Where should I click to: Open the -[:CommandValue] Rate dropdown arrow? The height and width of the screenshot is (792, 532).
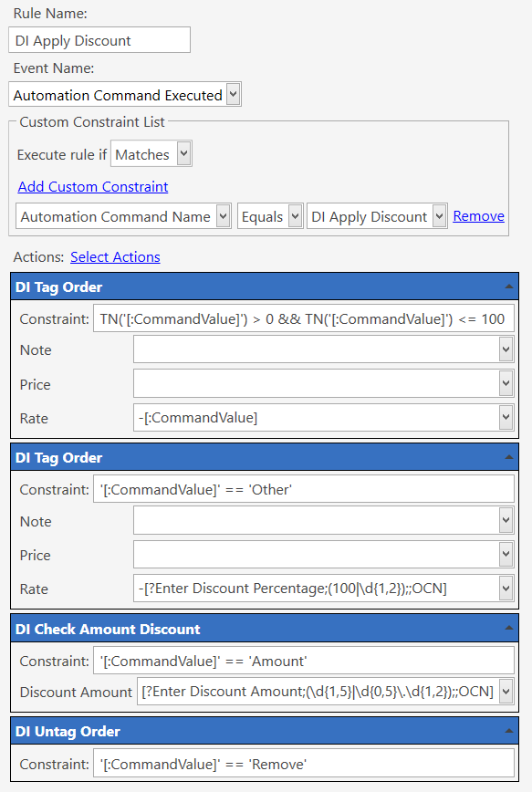click(506, 417)
